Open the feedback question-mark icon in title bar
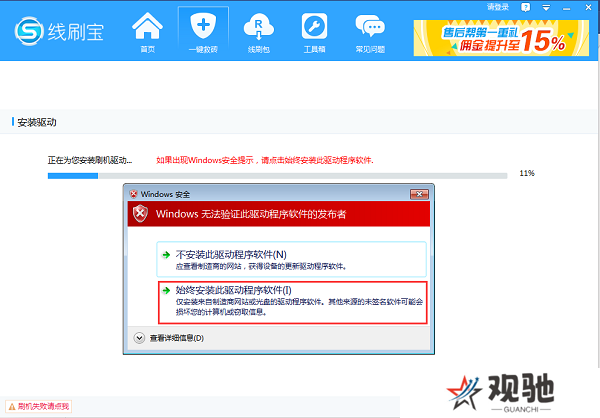This screenshot has height=418, width=600. click(x=525, y=7)
